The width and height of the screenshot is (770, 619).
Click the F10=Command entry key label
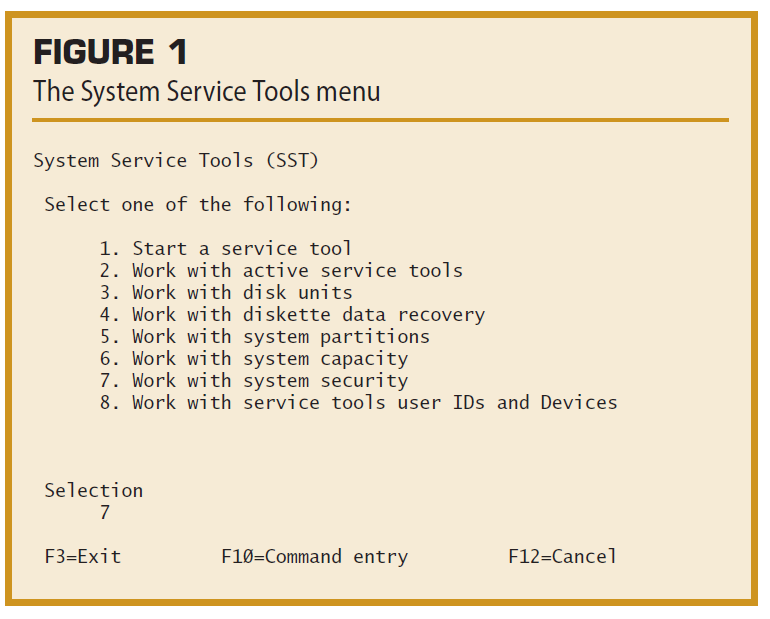314,557
